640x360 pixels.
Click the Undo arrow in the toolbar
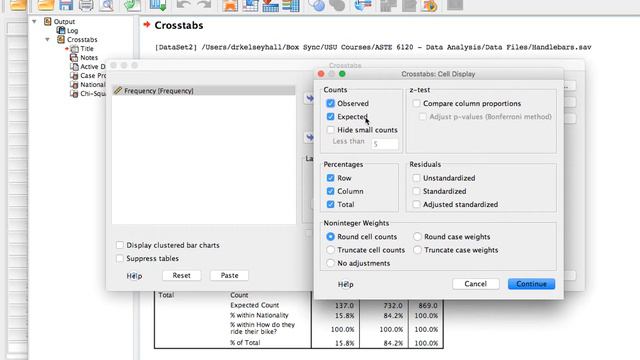click(x=183, y=4)
